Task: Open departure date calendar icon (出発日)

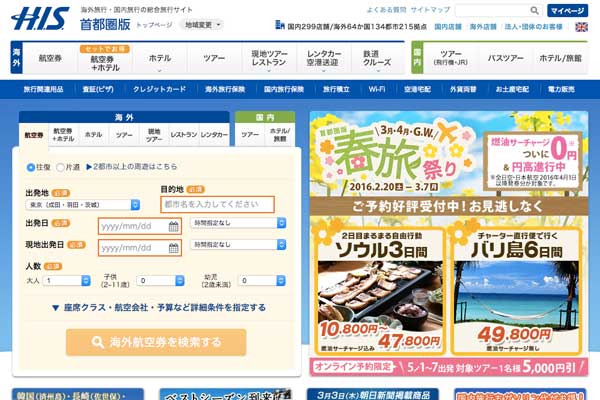Action: click(x=173, y=227)
